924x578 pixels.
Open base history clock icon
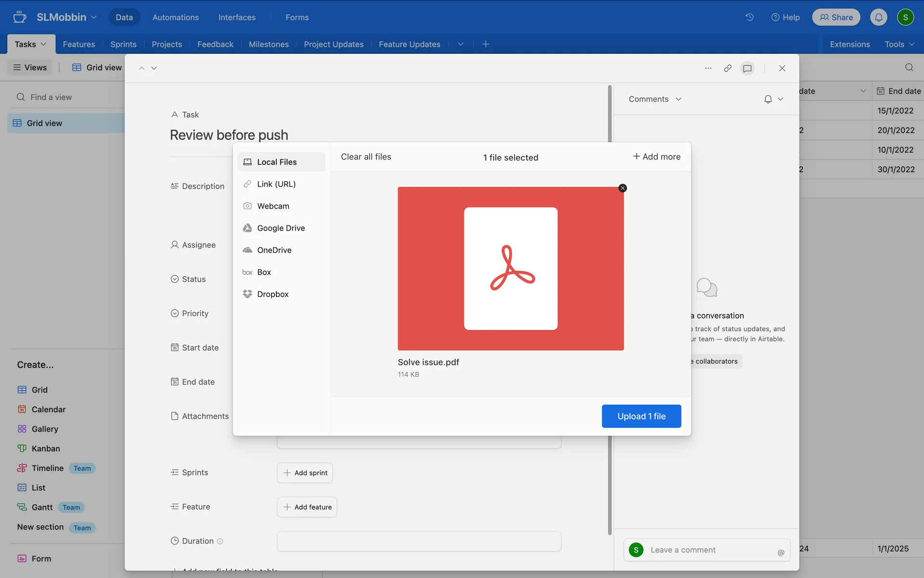749,17
